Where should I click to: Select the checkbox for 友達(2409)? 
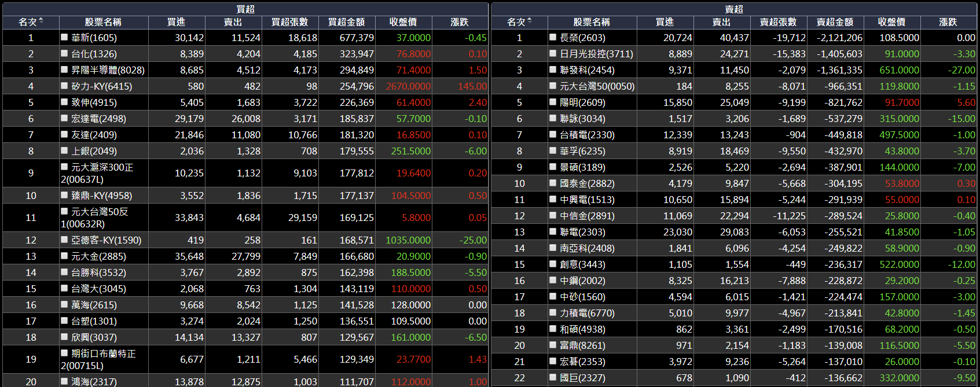point(65,134)
